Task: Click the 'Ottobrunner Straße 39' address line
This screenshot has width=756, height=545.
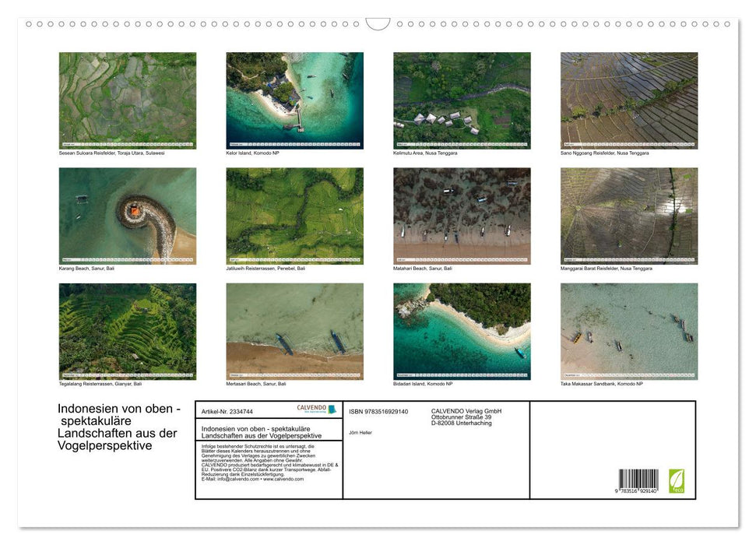Action: (462, 417)
